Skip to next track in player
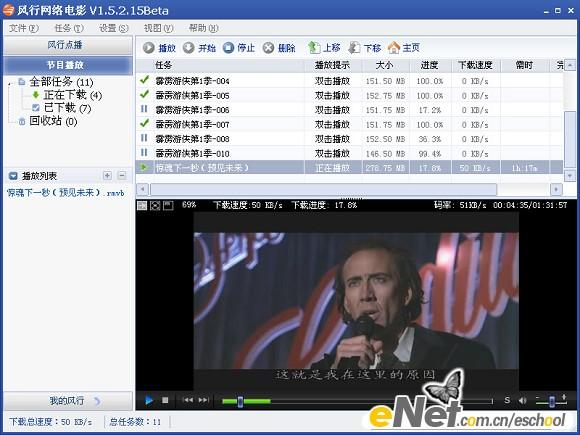This screenshot has width=580, height=435. [203, 400]
